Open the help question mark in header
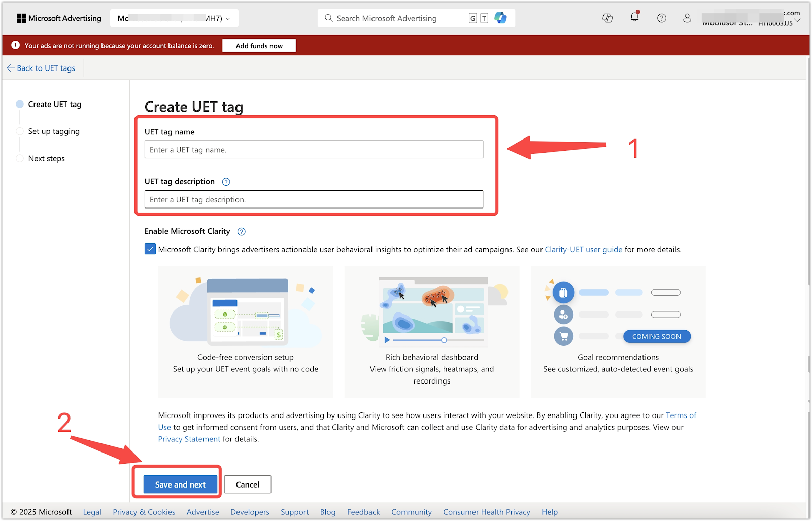The height and width of the screenshot is (521, 812). click(662, 18)
